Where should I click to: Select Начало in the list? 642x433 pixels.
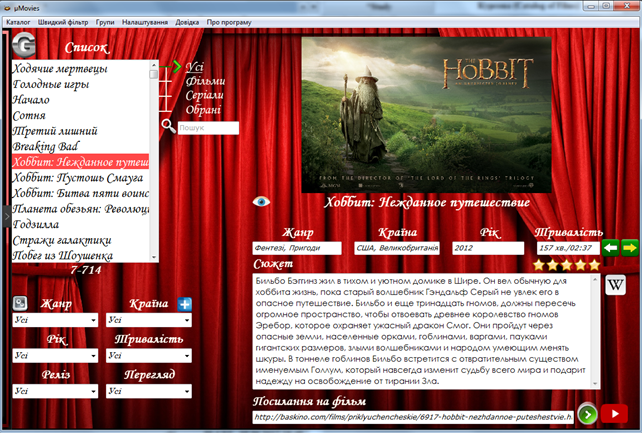[80, 99]
